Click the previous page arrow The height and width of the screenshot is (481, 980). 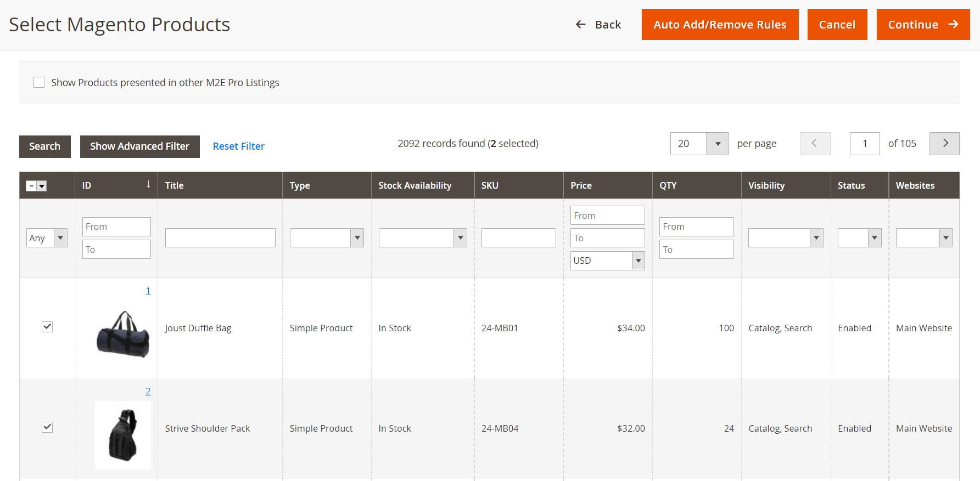(815, 144)
